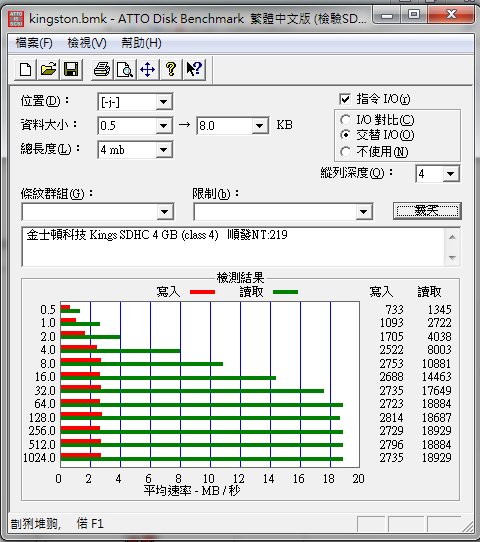Click the read value 18687
Image resolution: width=480 pixels, height=542 pixels.
point(436,418)
